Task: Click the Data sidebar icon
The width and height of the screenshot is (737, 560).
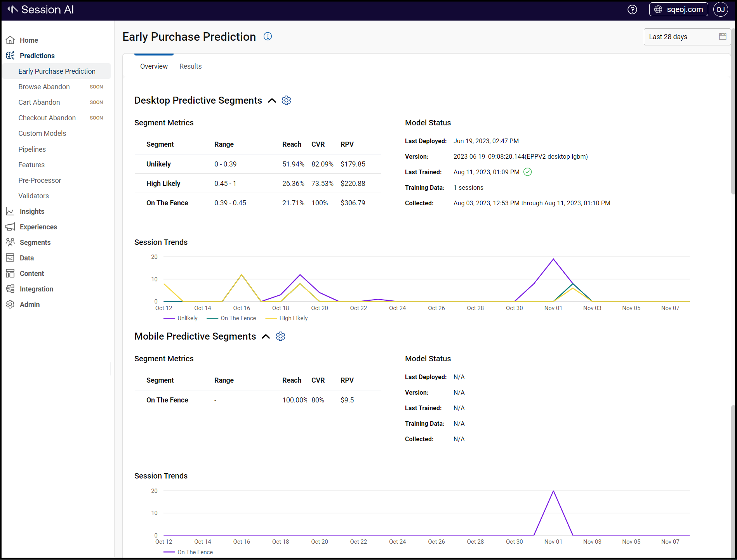Action: tap(10, 258)
